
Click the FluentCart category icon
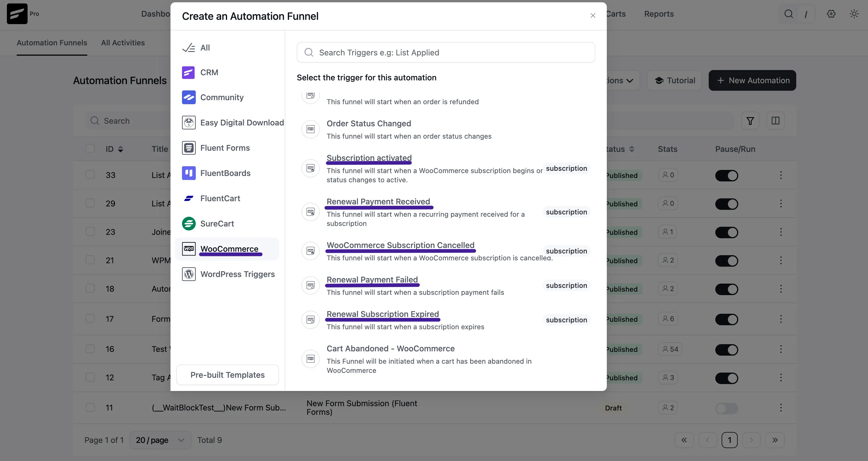click(188, 198)
